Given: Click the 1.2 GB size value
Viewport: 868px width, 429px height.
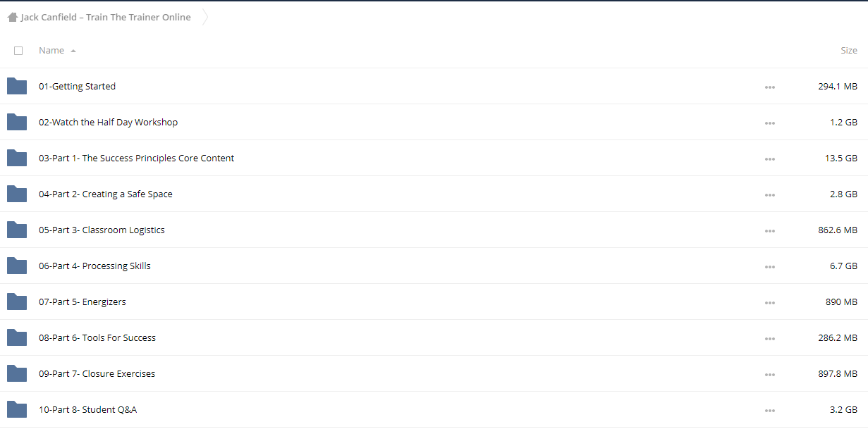Looking at the screenshot, I should pyautogui.click(x=844, y=123).
